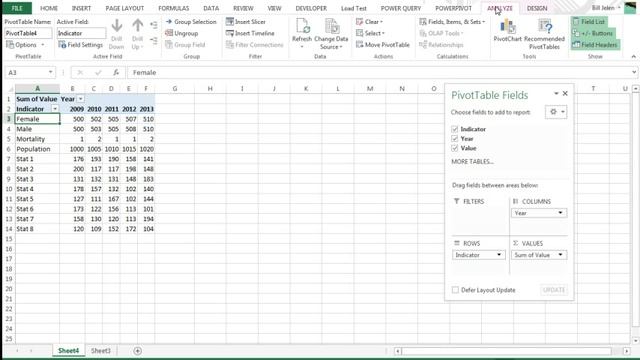
Task: Uncheck the Value field checkbox
Action: [455, 148]
